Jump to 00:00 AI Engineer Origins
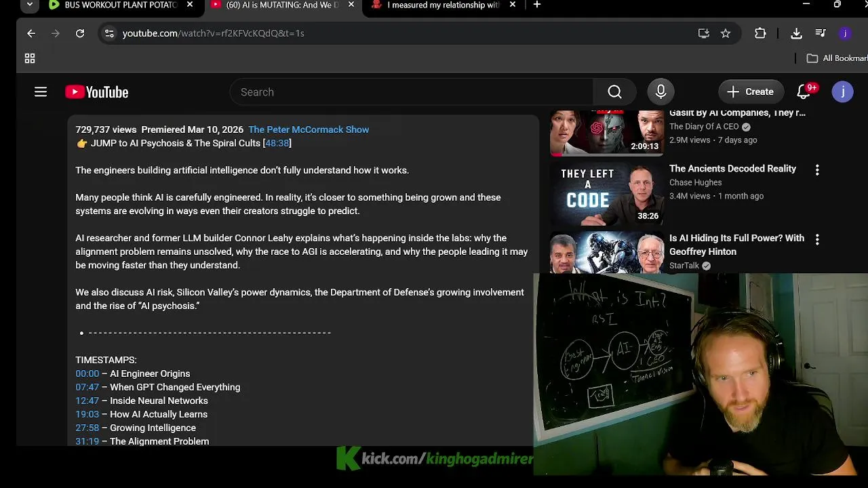Screen dimensions: 868x488 pos(87,373)
